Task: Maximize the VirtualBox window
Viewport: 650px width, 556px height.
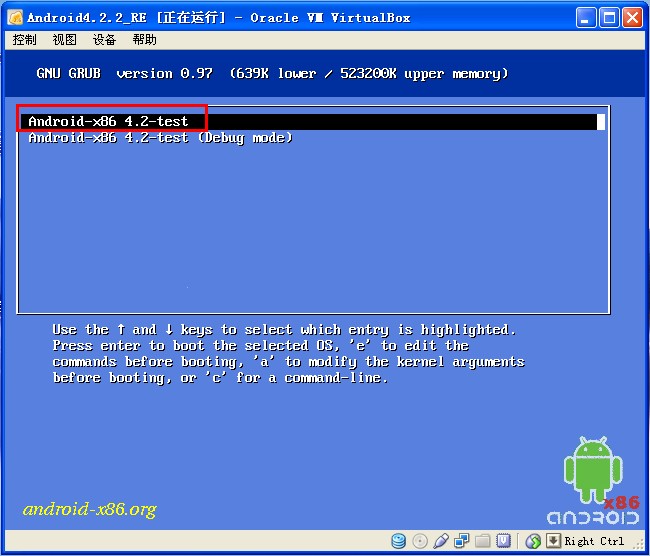Action: click(x=609, y=18)
